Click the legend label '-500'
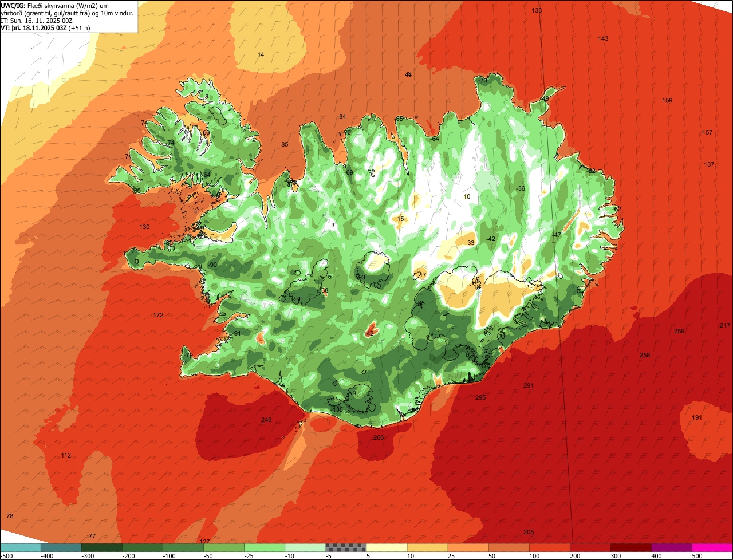This screenshot has width=733, height=560. click(x=7, y=555)
